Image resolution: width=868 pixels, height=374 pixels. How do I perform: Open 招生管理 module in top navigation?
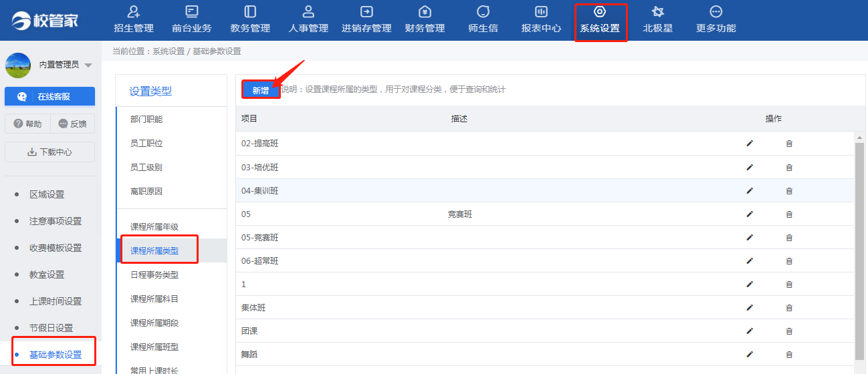tap(134, 19)
